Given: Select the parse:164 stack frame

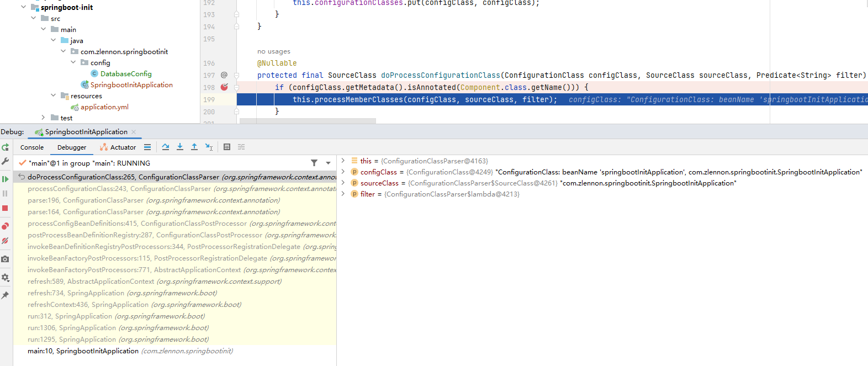Looking at the screenshot, I should pyautogui.click(x=174, y=212).
